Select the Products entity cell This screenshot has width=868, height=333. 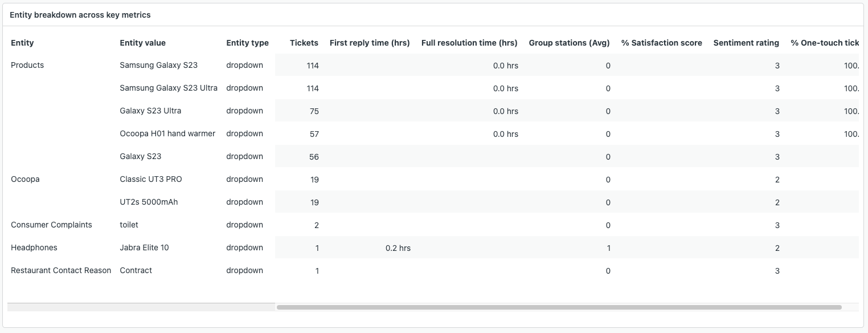[27, 65]
